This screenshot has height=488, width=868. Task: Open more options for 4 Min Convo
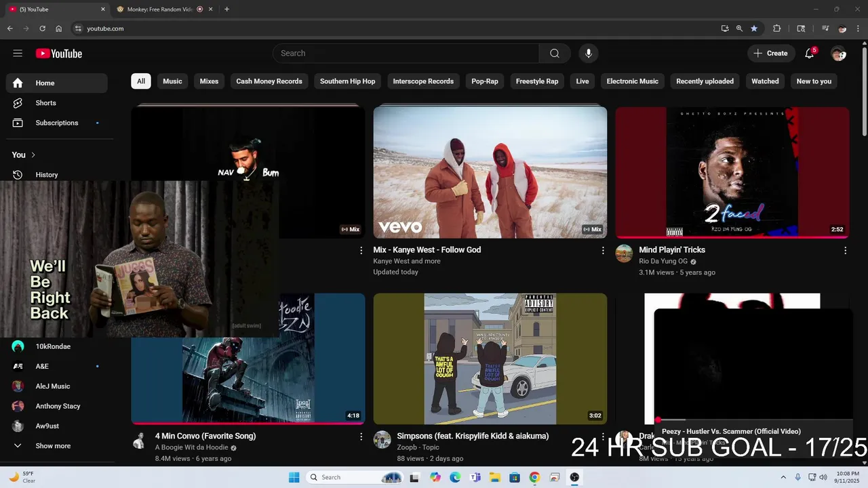(361, 437)
